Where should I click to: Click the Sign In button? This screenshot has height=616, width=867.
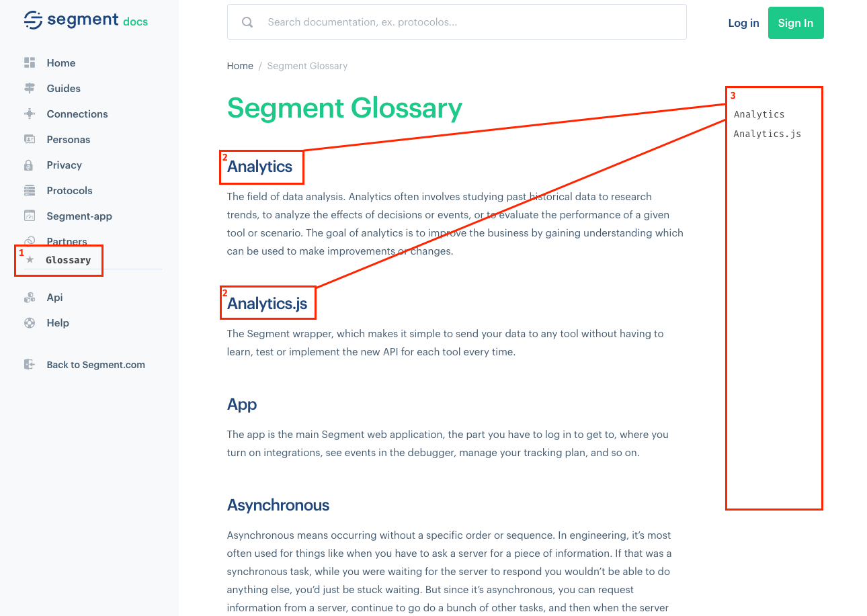[795, 22]
